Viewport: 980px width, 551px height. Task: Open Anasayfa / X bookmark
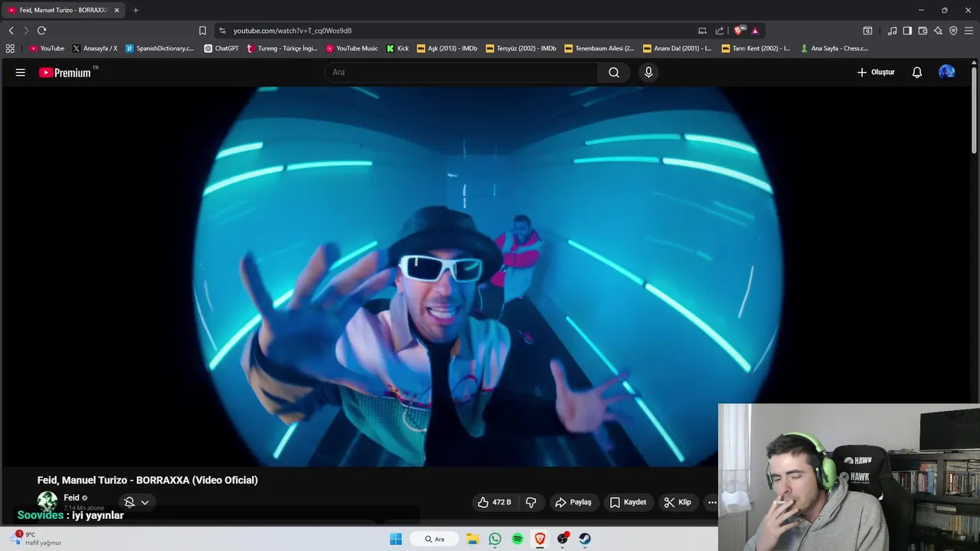(95, 48)
